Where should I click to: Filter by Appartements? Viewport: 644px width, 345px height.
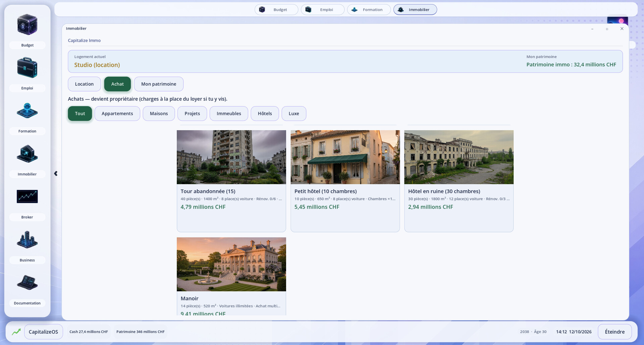click(x=117, y=114)
